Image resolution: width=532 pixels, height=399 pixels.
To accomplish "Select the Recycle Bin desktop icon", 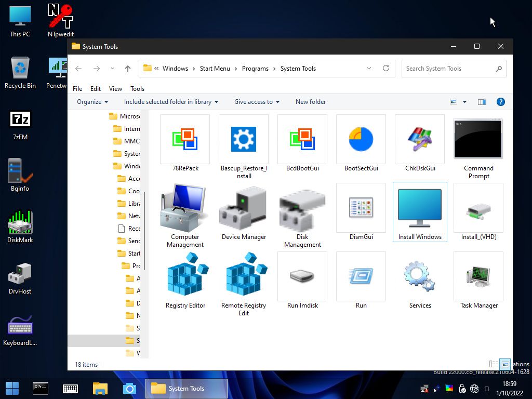I will pos(20,73).
